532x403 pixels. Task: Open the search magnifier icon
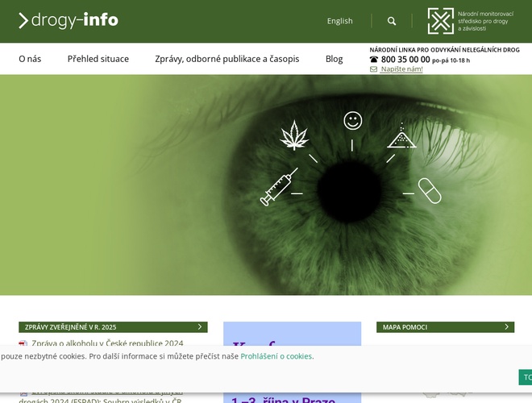tap(392, 21)
